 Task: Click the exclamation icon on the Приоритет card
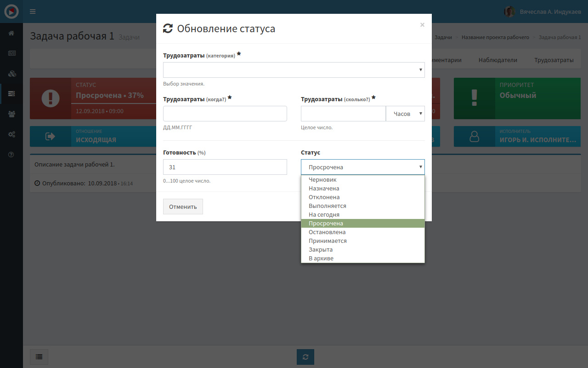475,98
